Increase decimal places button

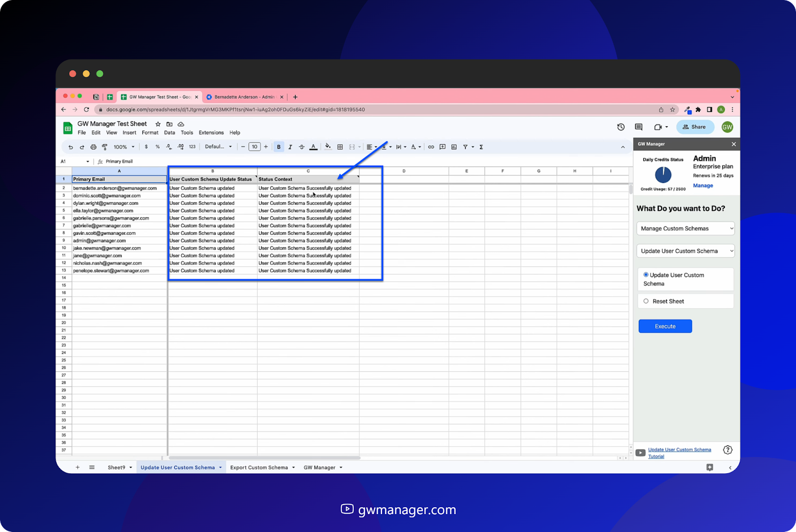tap(181, 147)
